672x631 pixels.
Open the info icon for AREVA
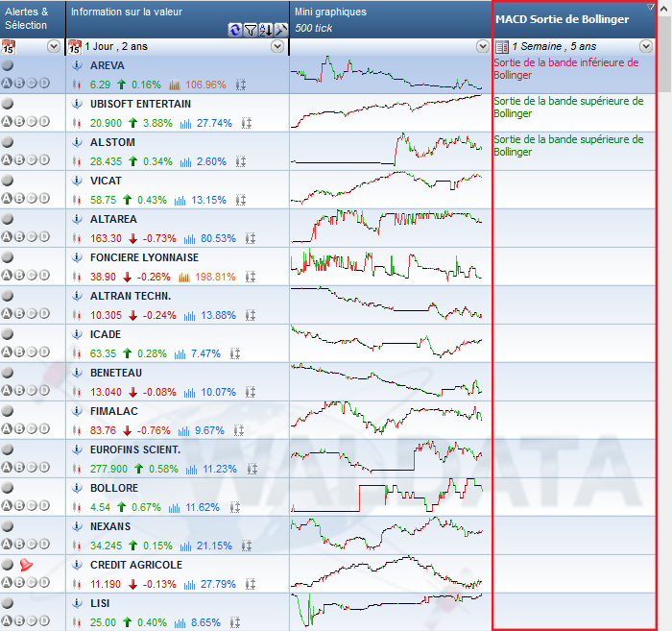(77, 65)
